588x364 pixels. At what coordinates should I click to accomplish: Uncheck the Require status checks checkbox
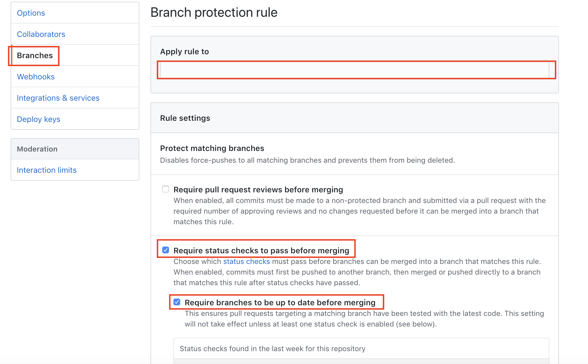[166, 250]
